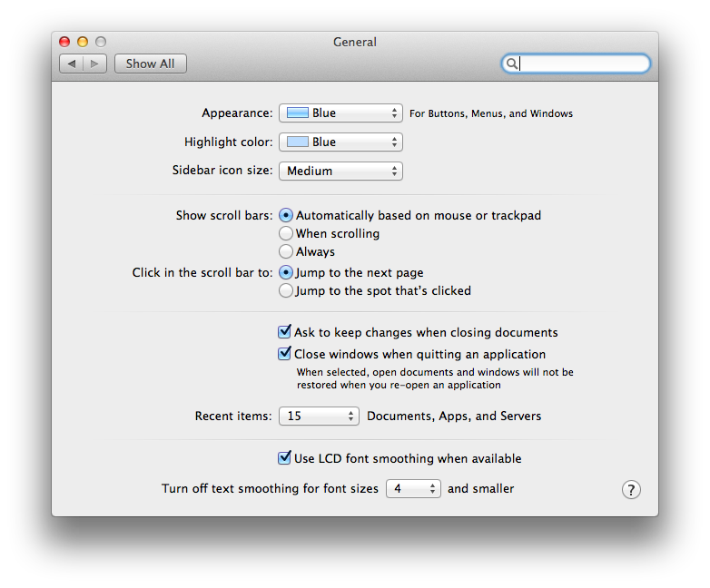This screenshot has height=588, width=710.
Task: Click 'Turn off text smoothing for font sizes' label
Action: pyautogui.click(x=270, y=489)
